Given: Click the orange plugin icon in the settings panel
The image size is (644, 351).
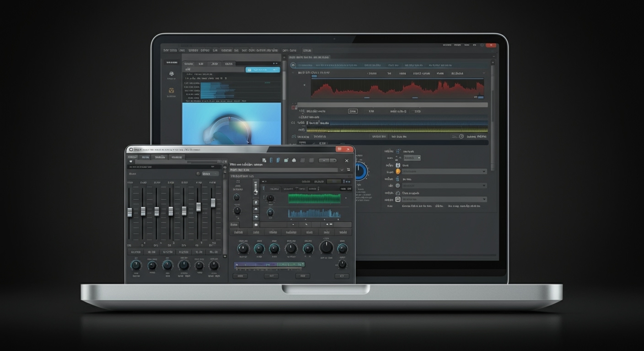Looking at the screenshot, I should [398, 171].
